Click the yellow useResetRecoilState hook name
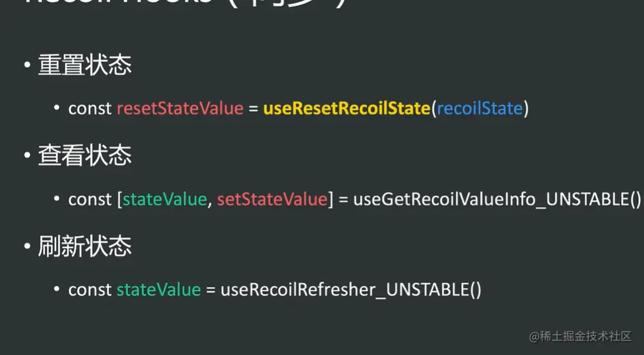The height and width of the screenshot is (355, 644). click(346, 109)
